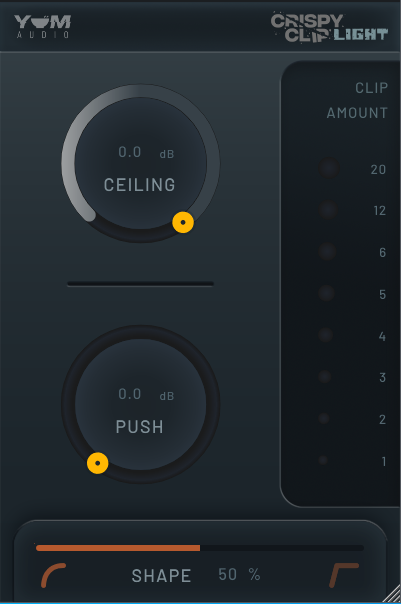The height and width of the screenshot is (604, 401).
Task: Click the 20 dB clip amount LED
Action: (329, 168)
